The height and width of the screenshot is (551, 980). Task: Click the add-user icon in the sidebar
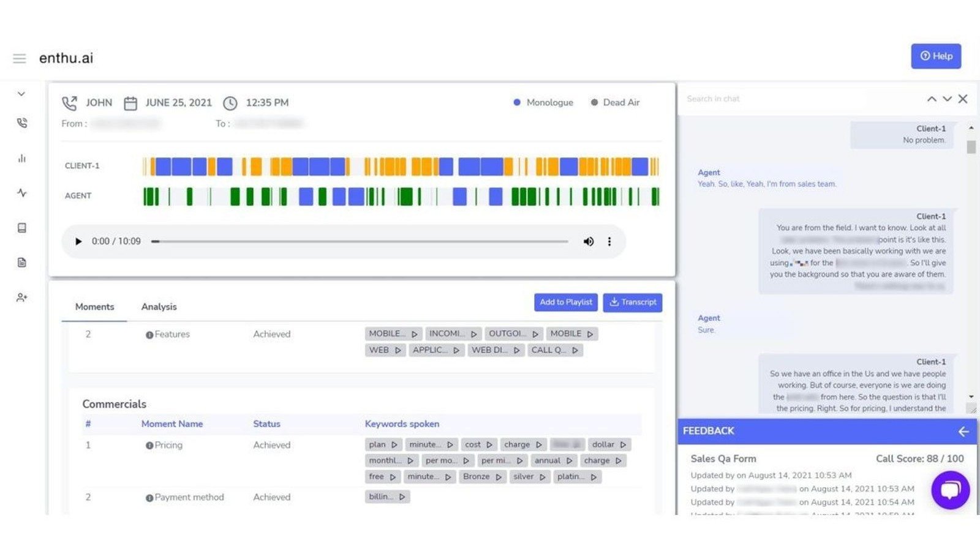click(x=21, y=297)
